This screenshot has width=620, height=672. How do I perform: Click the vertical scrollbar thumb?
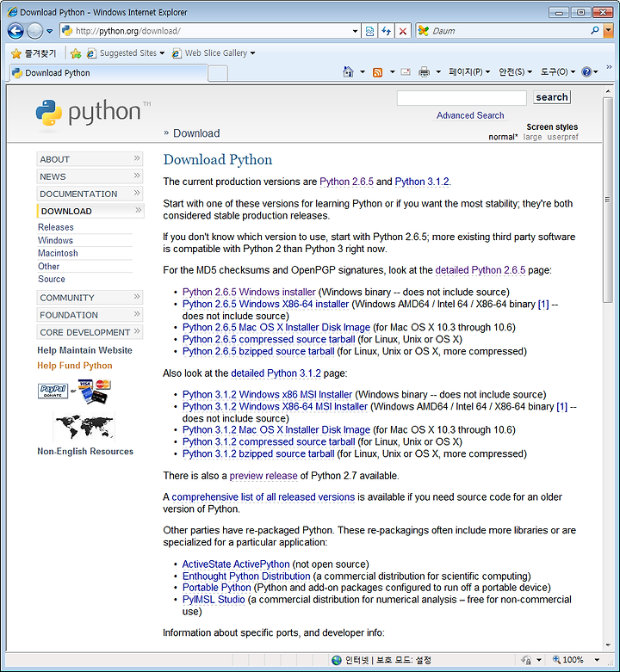608,200
